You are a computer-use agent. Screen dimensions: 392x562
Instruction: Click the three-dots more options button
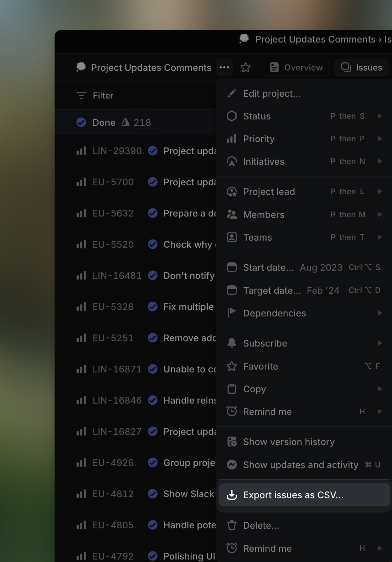click(224, 67)
